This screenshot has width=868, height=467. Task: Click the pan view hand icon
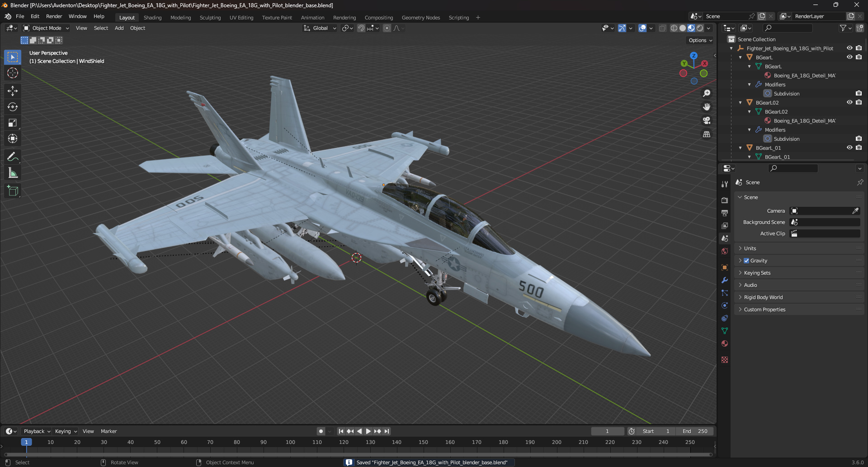pos(707,107)
